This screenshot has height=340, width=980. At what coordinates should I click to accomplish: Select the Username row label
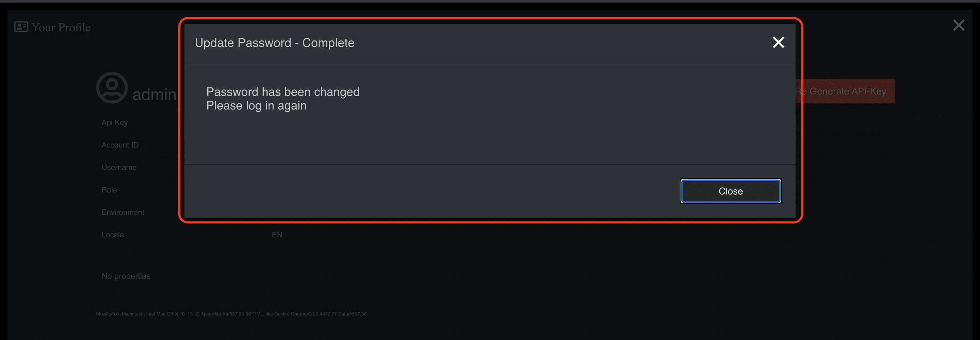(119, 167)
